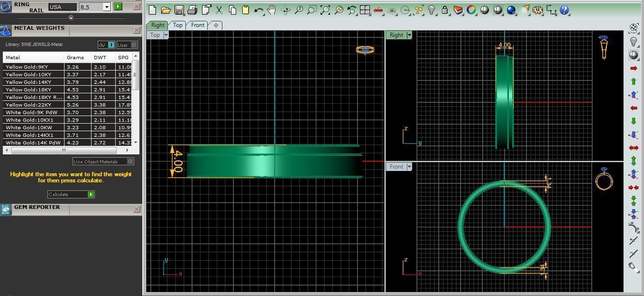Click the red double-headed arrow icon

(x=634, y=148)
